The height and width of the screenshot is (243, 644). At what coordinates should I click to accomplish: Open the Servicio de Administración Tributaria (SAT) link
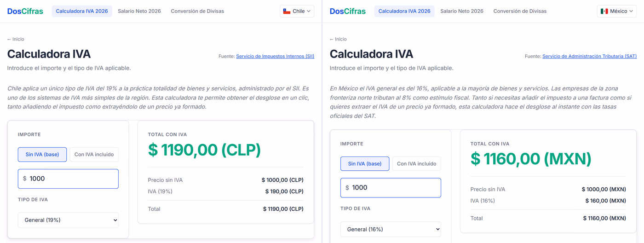tap(589, 56)
